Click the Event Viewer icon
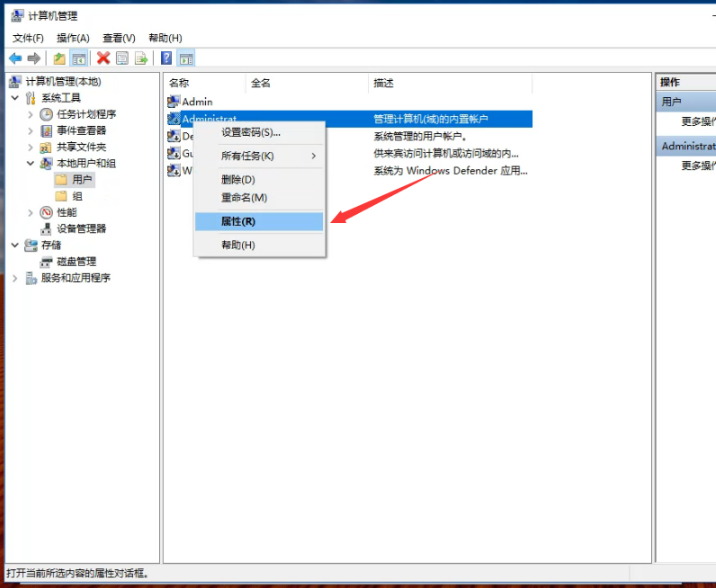 click(x=46, y=131)
